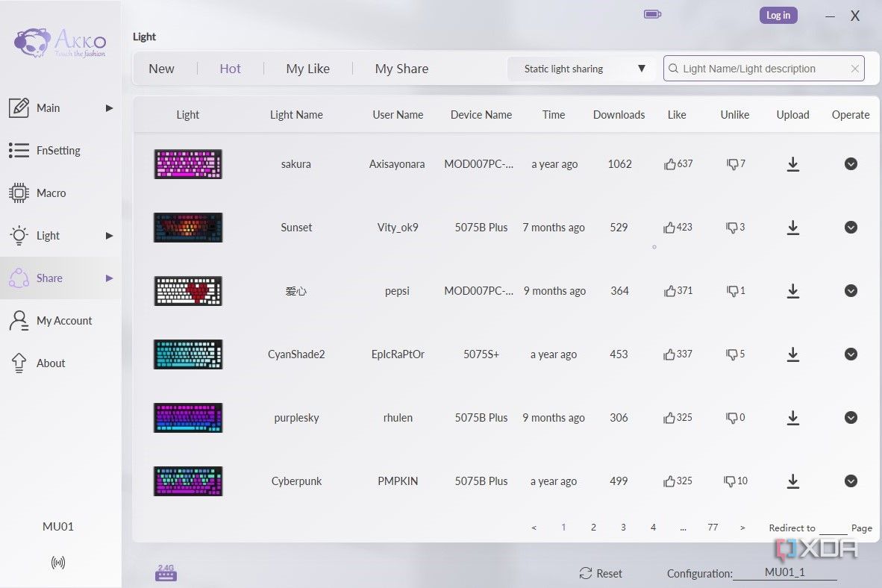882x588 pixels.
Task: Like the purplesky light profile
Action: click(x=669, y=418)
